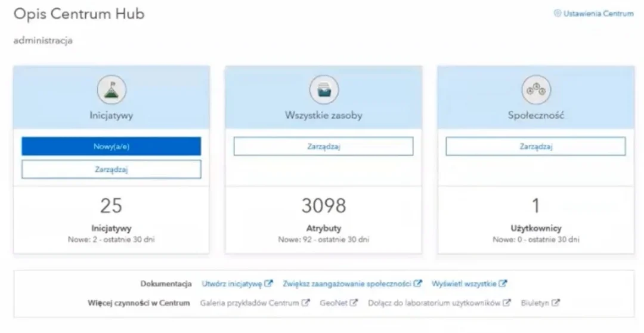Click external link icon after Zwiększ zaangażowanie społeczności

pos(417,283)
